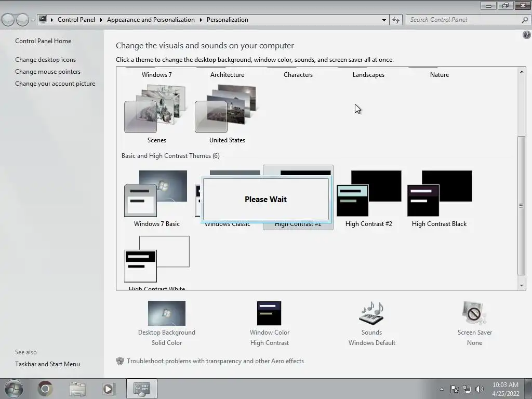The width and height of the screenshot is (532, 399).
Task: Launch Chrome from the taskbar
Action: [45, 389]
